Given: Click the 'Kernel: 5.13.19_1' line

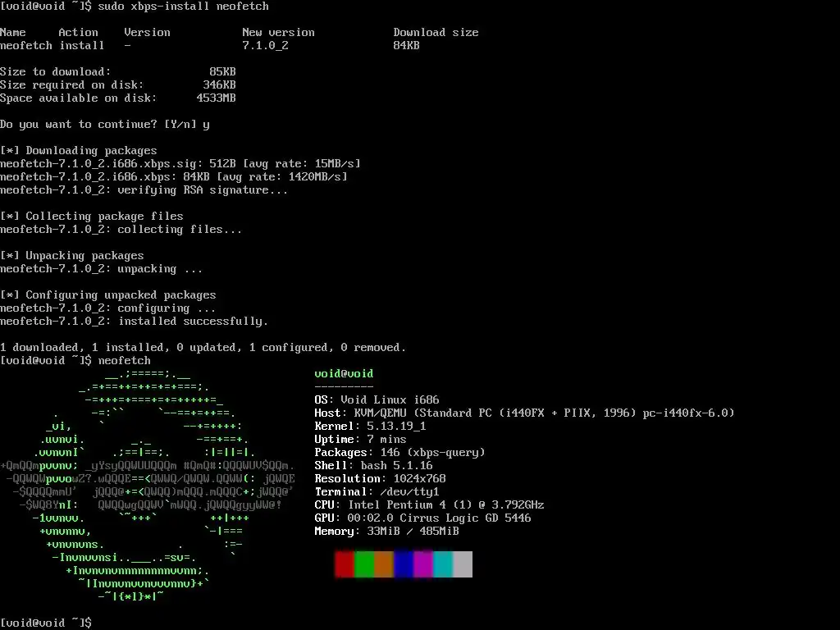Looking at the screenshot, I should [370, 426].
